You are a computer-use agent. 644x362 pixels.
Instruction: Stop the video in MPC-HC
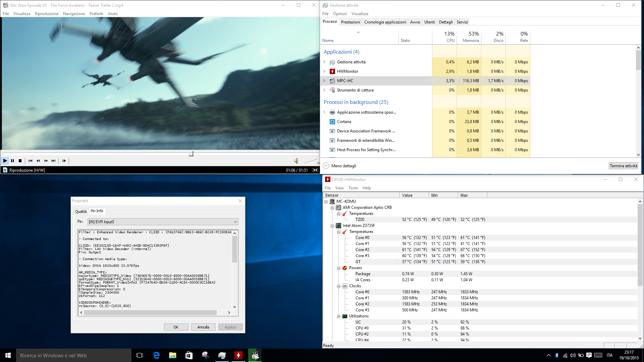(x=20, y=161)
